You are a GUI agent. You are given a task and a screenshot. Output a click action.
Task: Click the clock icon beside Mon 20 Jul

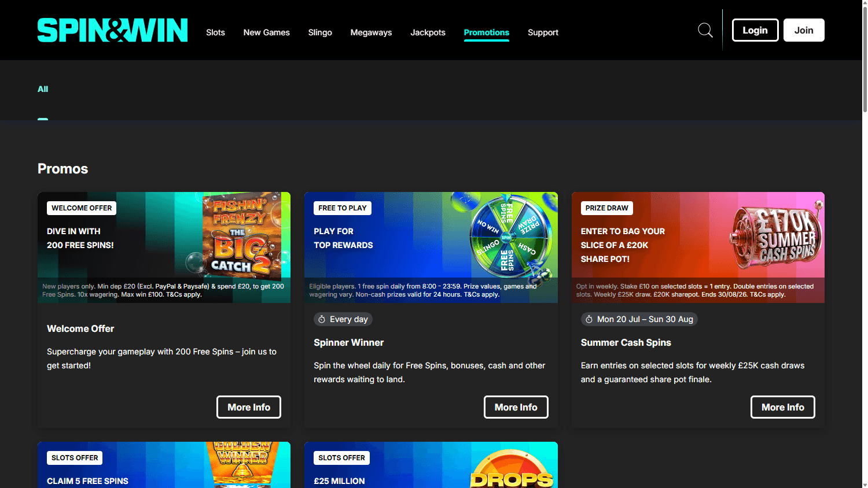click(x=589, y=319)
